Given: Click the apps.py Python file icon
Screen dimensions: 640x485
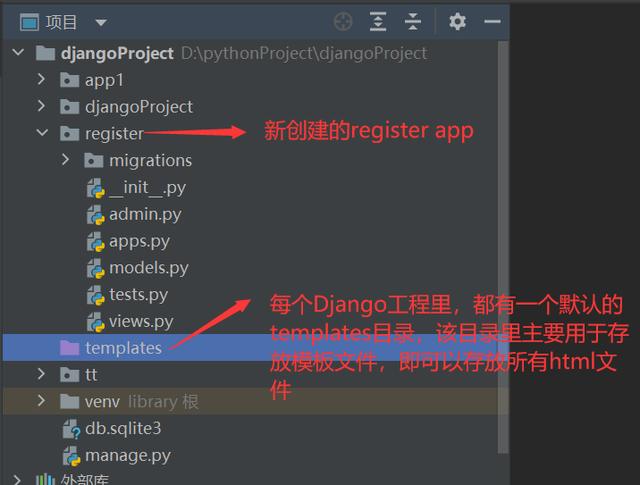Looking at the screenshot, I should tap(96, 242).
